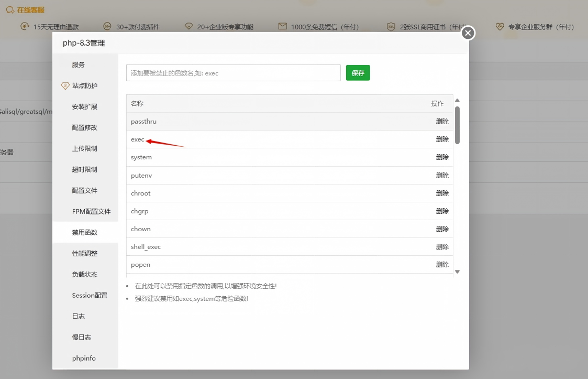Viewport: 588px width, 379px height.
Task: Click the exec name in the list
Action: click(137, 139)
